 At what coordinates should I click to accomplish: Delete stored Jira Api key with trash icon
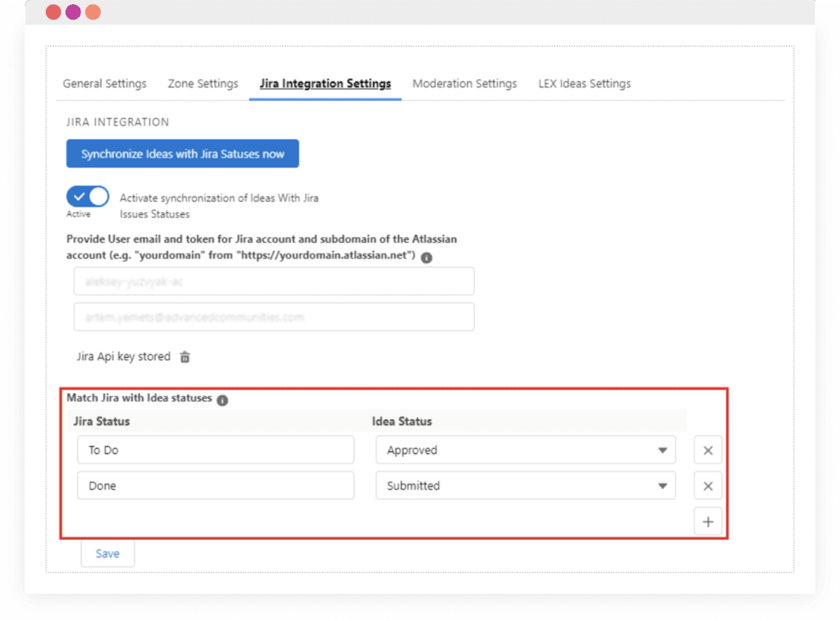pos(185,357)
